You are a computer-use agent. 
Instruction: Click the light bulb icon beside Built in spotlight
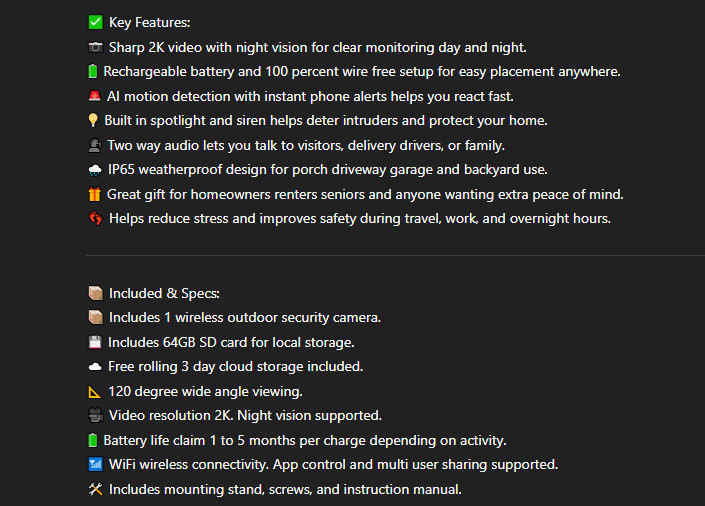click(93, 121)
